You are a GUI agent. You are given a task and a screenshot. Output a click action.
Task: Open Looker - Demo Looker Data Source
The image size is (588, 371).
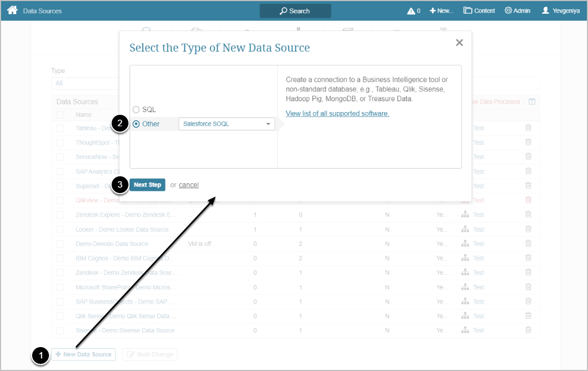coord(122,230)
